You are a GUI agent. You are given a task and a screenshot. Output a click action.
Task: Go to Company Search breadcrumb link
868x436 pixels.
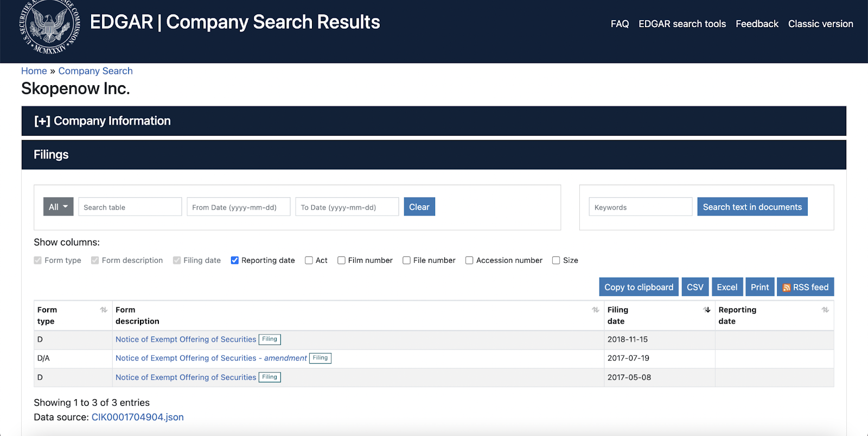(95, 71)
